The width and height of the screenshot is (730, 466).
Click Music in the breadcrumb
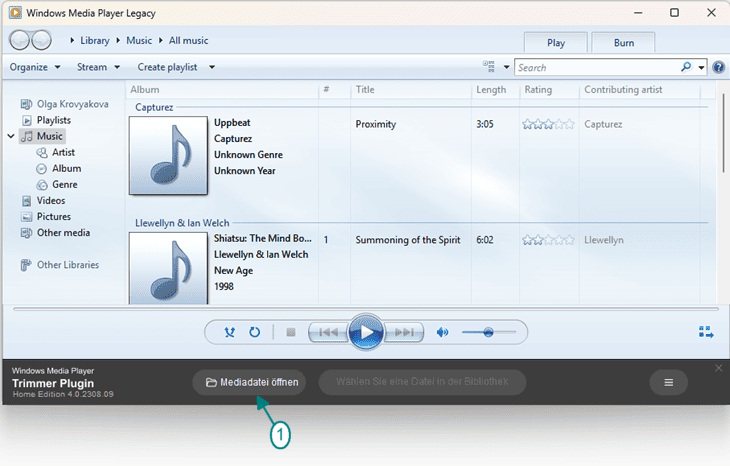[139, 41]
